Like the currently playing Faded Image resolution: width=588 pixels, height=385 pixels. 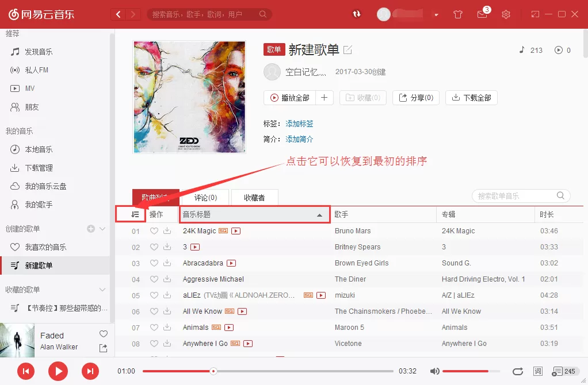coord(104,334)
